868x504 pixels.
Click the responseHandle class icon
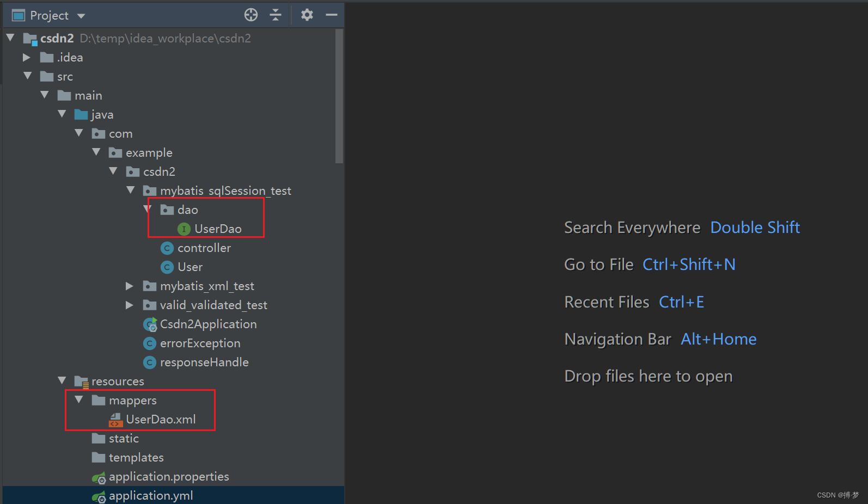(150, 362)
